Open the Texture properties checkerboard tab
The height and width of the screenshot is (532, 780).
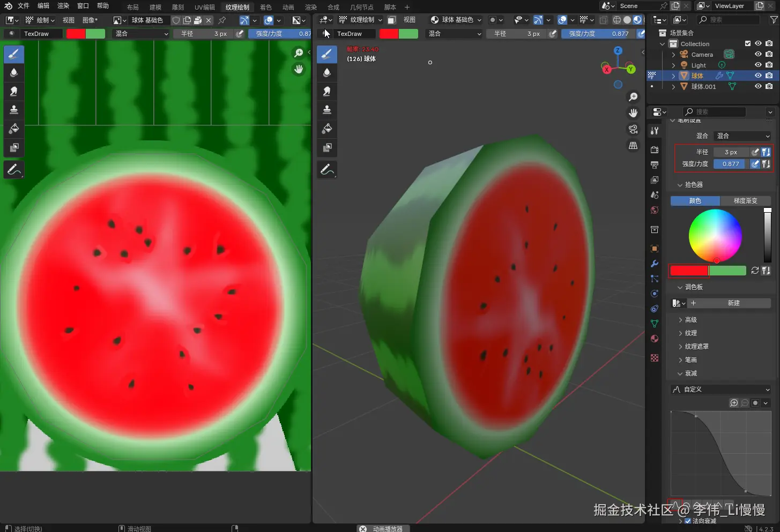[655, 358]
